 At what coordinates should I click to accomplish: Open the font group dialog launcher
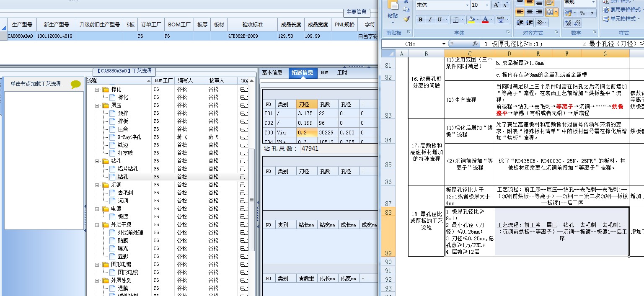click(508, 32)
